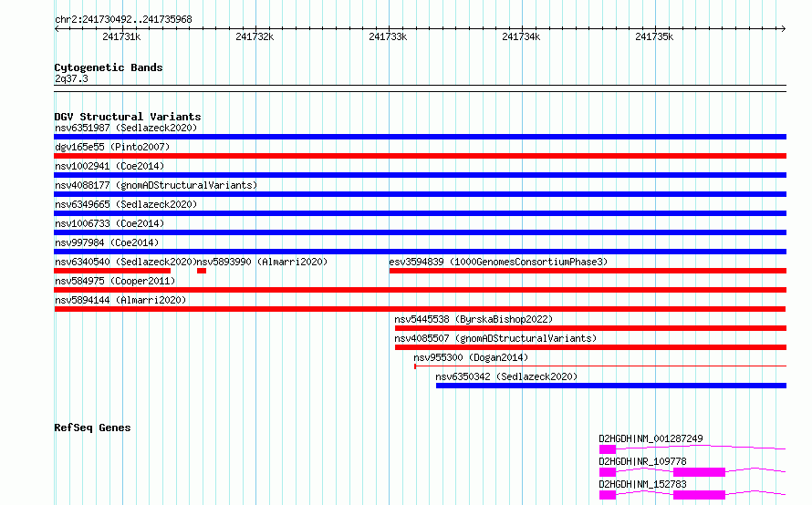
Task: Click the red bar under dgv165e55
Action: tap(420, 156)
